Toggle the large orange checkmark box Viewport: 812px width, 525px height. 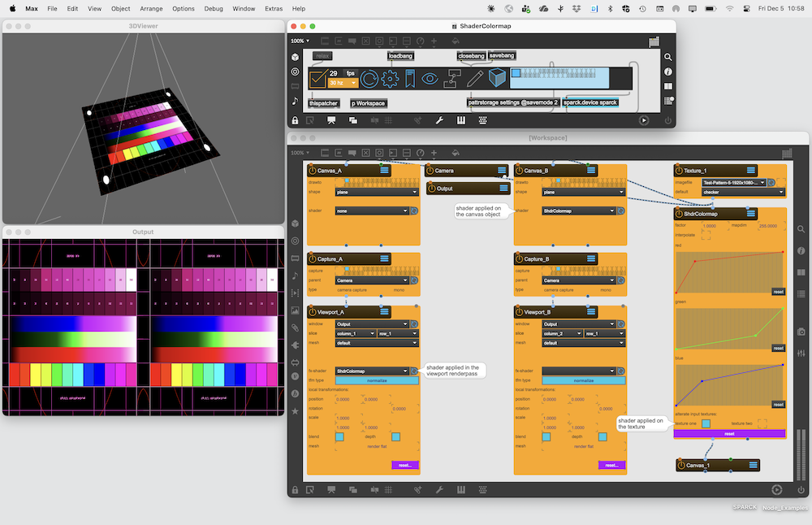point(317,79)
